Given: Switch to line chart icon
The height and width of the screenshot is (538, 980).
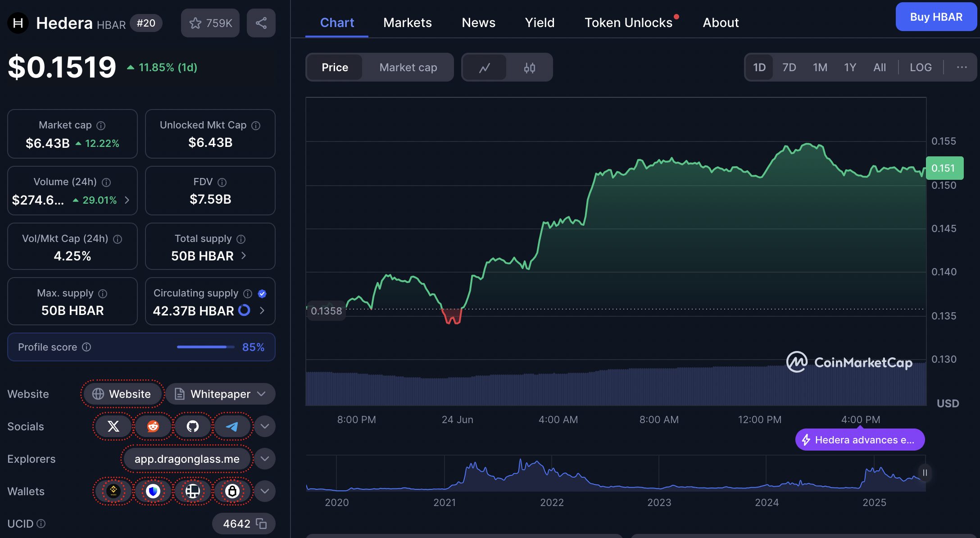Looking at the screenshot, I should 485,68.
